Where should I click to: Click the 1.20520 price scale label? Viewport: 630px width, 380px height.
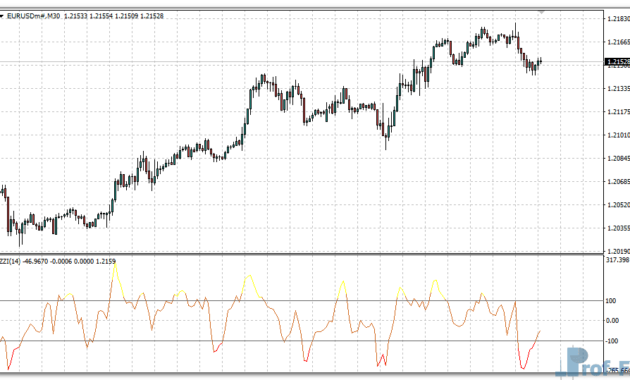pyautogui.click(x=618, y=205)
